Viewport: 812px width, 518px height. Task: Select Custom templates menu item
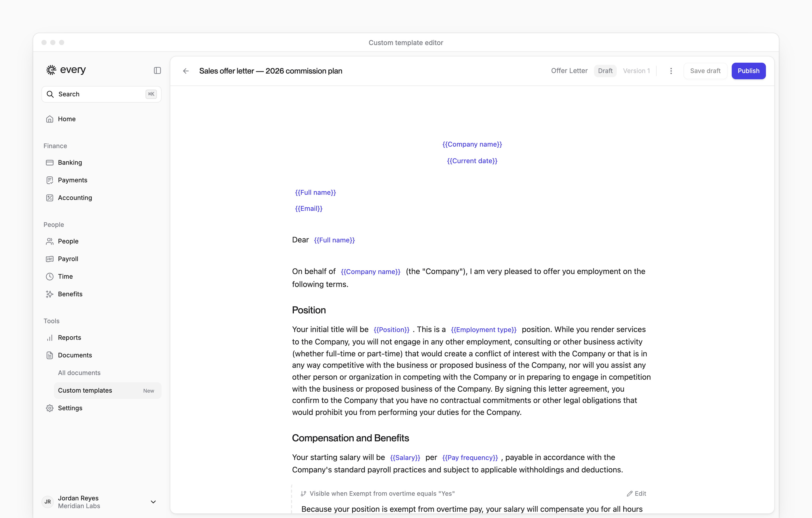pos(107,391)
